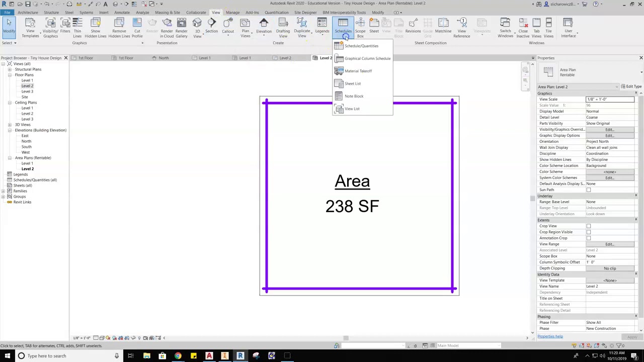The width and height of the screenshot is (644, 362).
Task: Edit Visibility/Graphics Overrides in Properties
Action: [610, 130]
